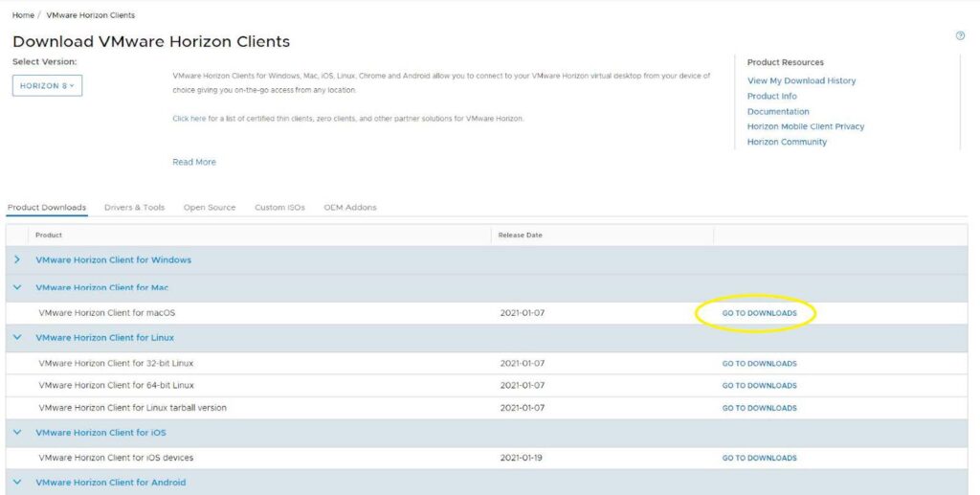Image resolution: width=980 pixels, height=495 pixels.
Task: Go to downloads for macOS client
Action: point(759,313)
